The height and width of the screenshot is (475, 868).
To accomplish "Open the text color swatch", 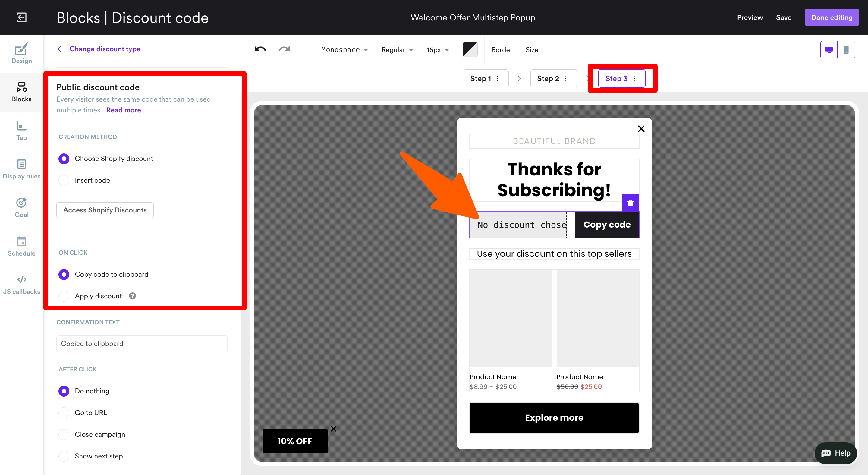I will (470, 49).
